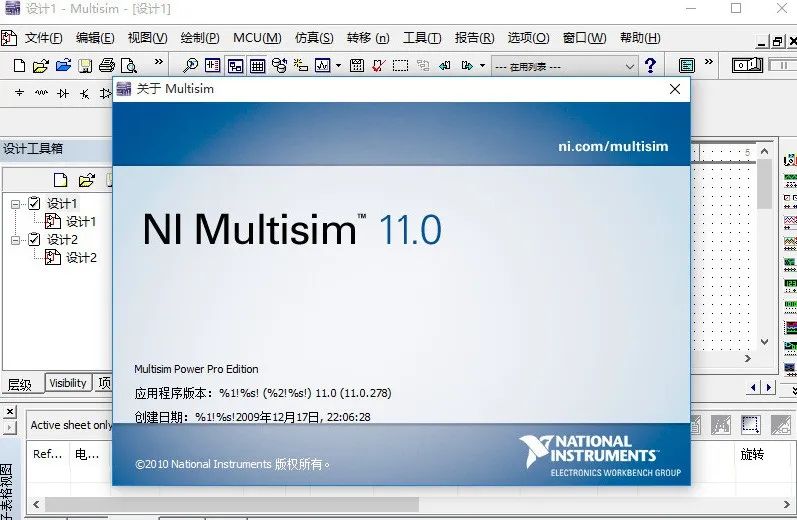Open the 绘制(P) menu
This screenshot has height=520, width=797.
tap(200, 38)
